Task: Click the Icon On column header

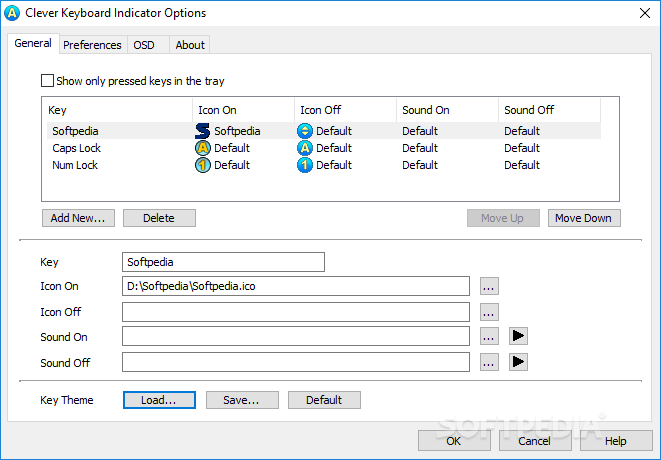Action: pos(243,110)
